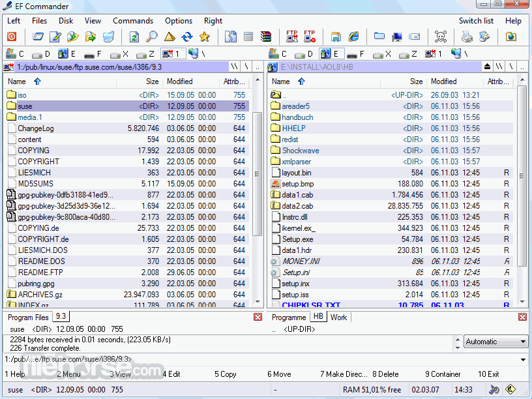This screenshot has height=399, width=532.
Task: Select data2.cab in right panel
Action: click(392, 206)
